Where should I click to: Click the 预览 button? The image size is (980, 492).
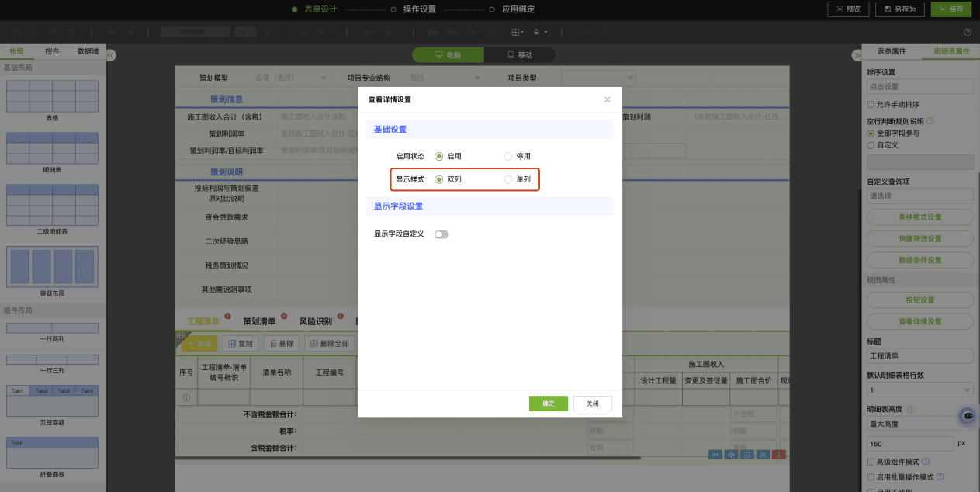pos(848,9)
